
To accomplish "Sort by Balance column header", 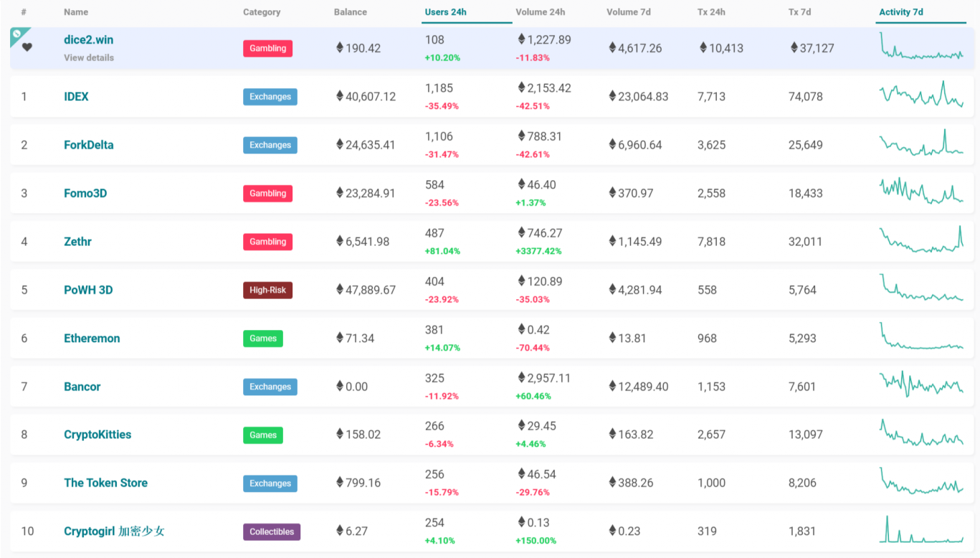I will (350, 12).
